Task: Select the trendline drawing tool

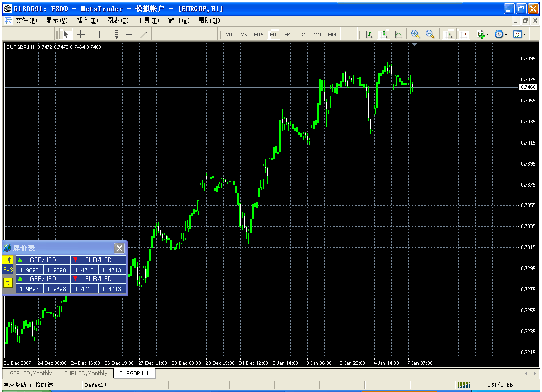Action: pos(144,34)
